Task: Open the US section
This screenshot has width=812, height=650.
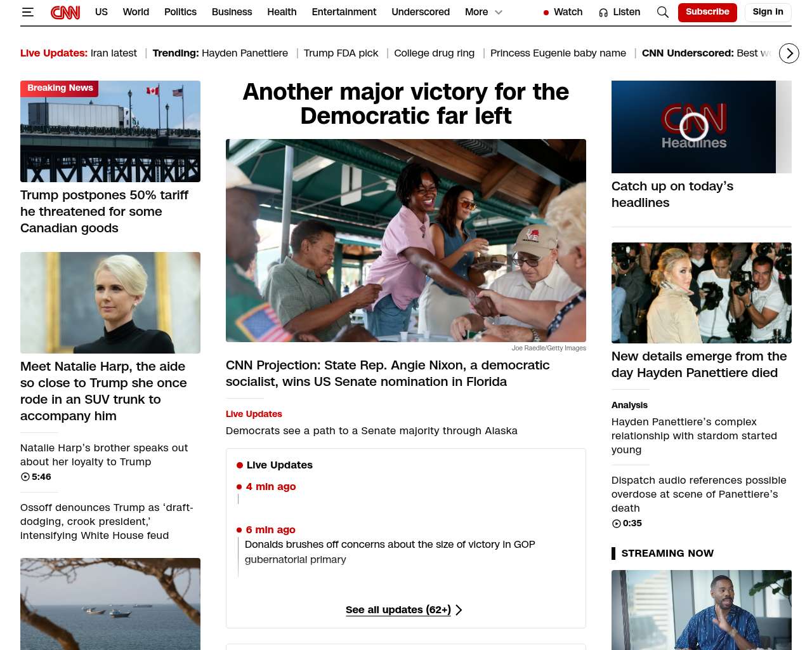Action: click(x=101, y=12)
